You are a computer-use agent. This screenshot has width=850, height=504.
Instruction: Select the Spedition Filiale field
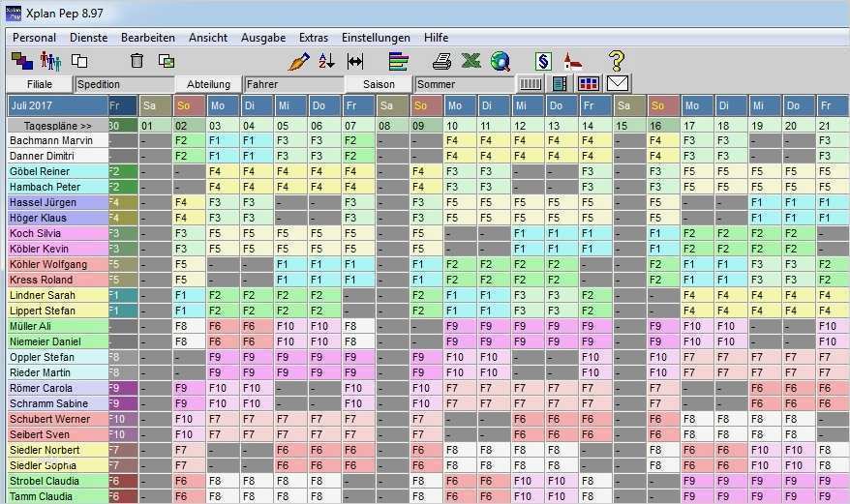(124, 84)
